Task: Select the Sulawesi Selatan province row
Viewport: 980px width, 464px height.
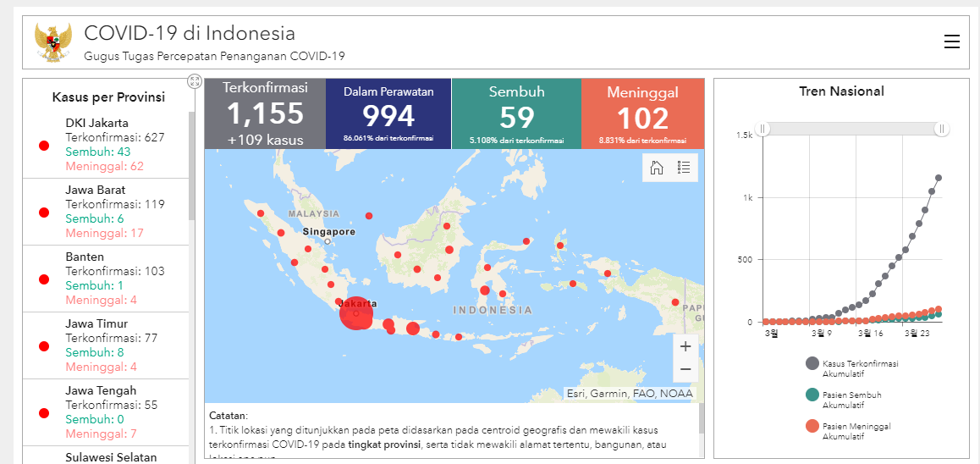Action: point(106,456)
